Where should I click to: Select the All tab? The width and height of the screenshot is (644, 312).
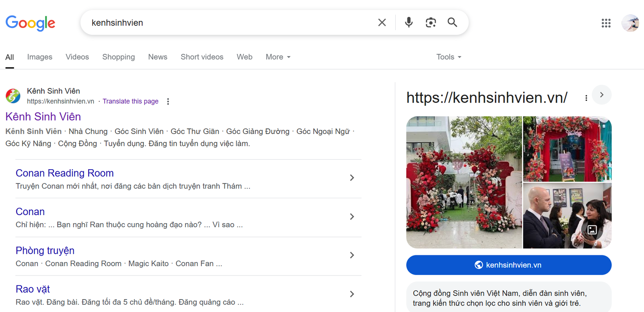pyautogui.click(x=10, y=57)
